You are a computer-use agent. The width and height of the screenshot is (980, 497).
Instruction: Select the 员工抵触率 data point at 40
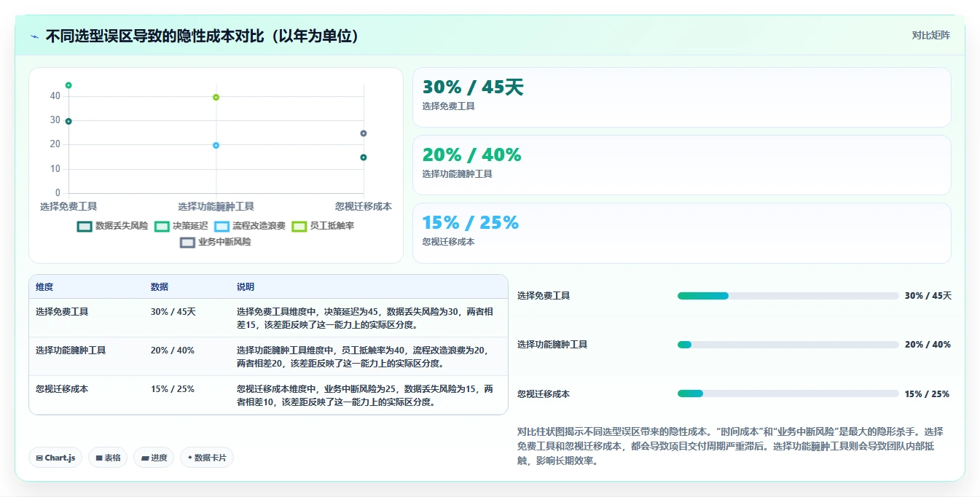tap(216, 98)
